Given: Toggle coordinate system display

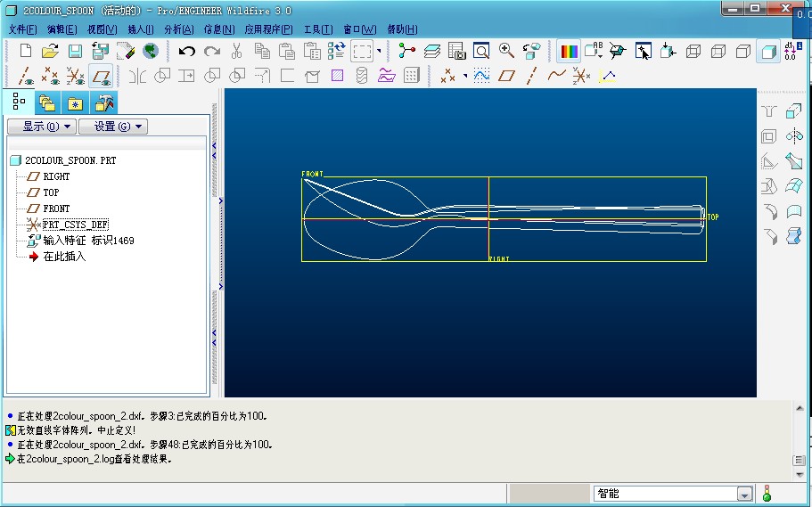Looking at the screenshot, I should pos(76,76).
